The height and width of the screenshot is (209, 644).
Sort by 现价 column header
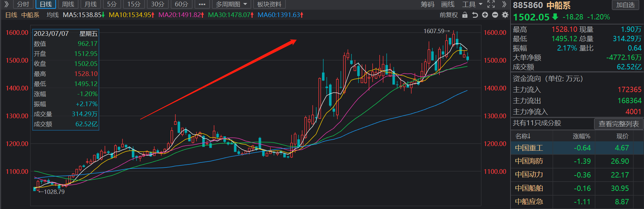click(x=622, y=136)
